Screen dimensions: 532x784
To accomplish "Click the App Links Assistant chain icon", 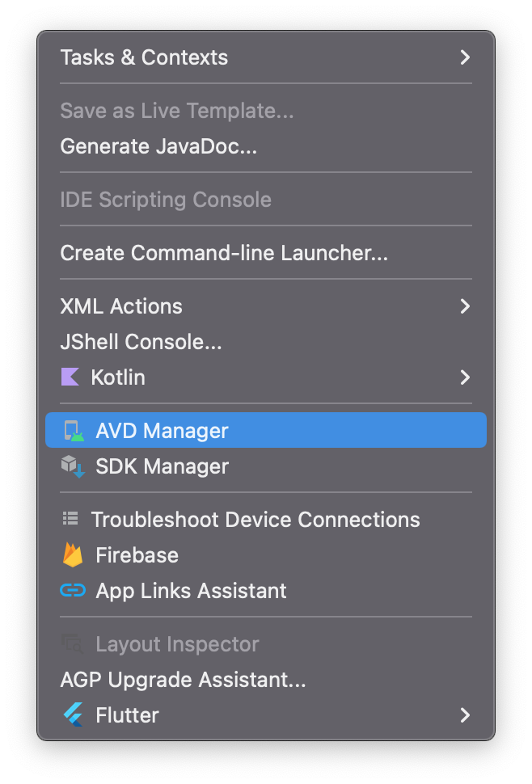I will 73,591.
